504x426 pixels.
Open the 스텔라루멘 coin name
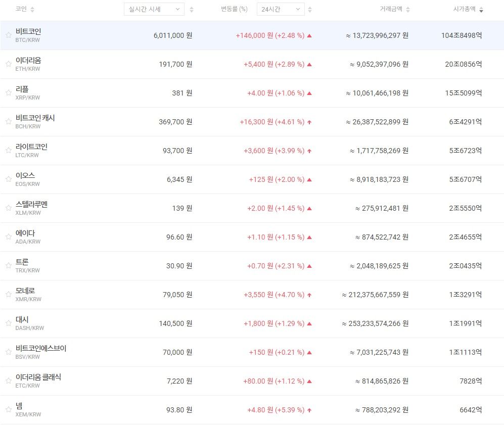(x=31, y=204)
